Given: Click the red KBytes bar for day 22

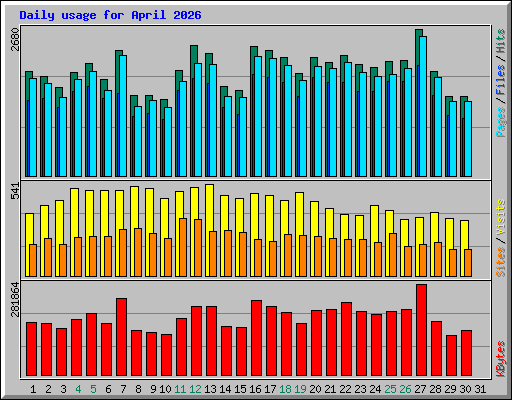Looking at the screenshot, I should coord(346,339).
